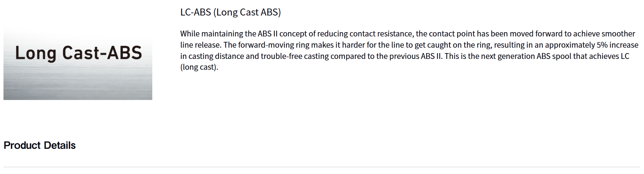Screen dimensions: 644x174
Task: Click the "(Long Cast ABS)" parenthetical in the heading
Action: [x=247, y=12]
